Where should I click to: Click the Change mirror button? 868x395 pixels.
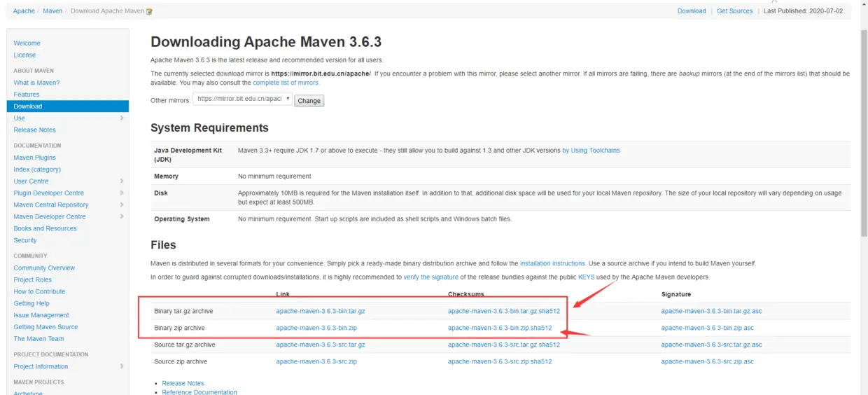(x=309, y=100)
